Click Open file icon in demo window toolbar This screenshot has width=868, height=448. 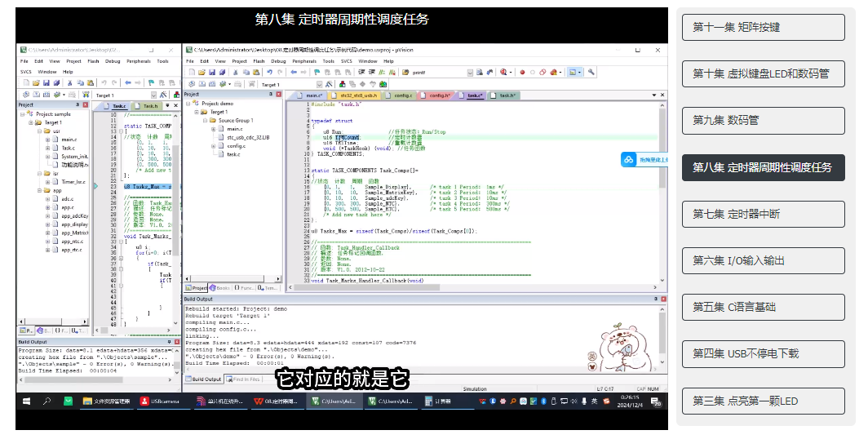click(x=202, y=72)
